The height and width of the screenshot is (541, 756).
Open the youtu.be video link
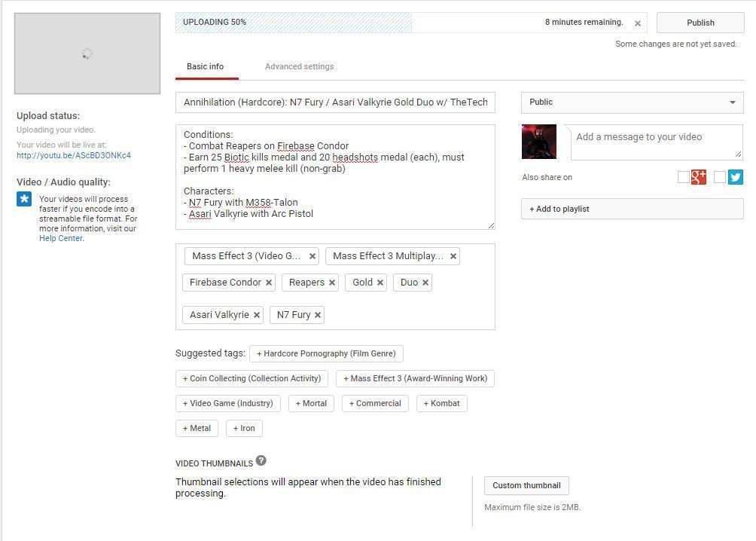click(x=74, y=155)
